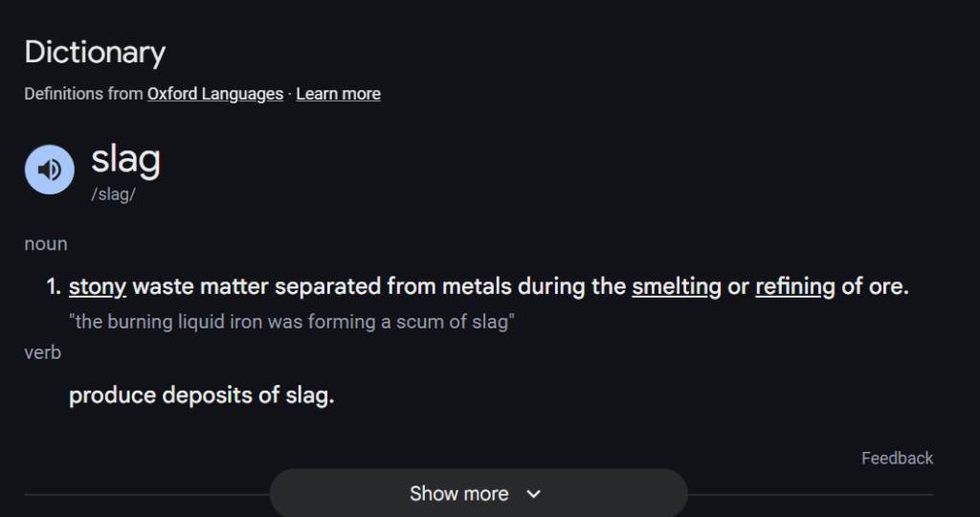Image resolution: width=980 pixels, height=517 pixels.
Task: Select the noun part-of-speech label
Action: 46,244
